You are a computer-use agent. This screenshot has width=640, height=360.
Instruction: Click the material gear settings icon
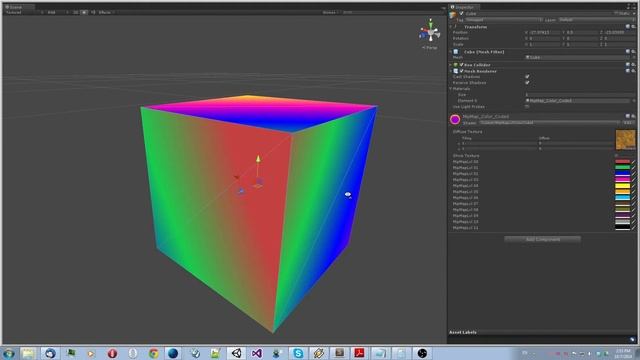click(x=633, y=116)
